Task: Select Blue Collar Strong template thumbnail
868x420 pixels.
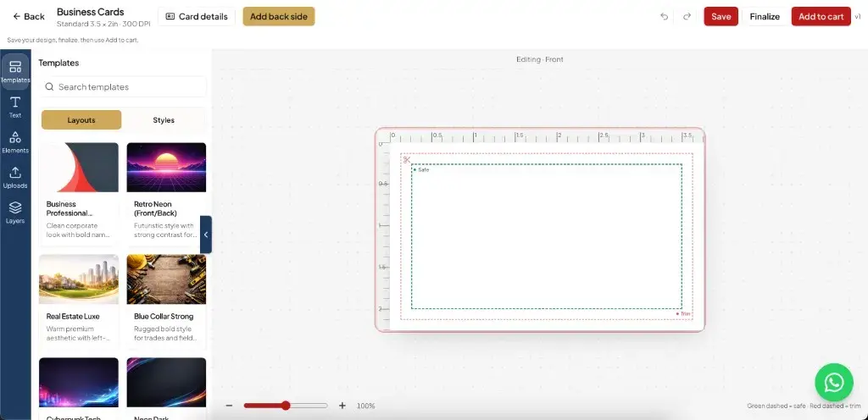Action: [x=166, y=279]
